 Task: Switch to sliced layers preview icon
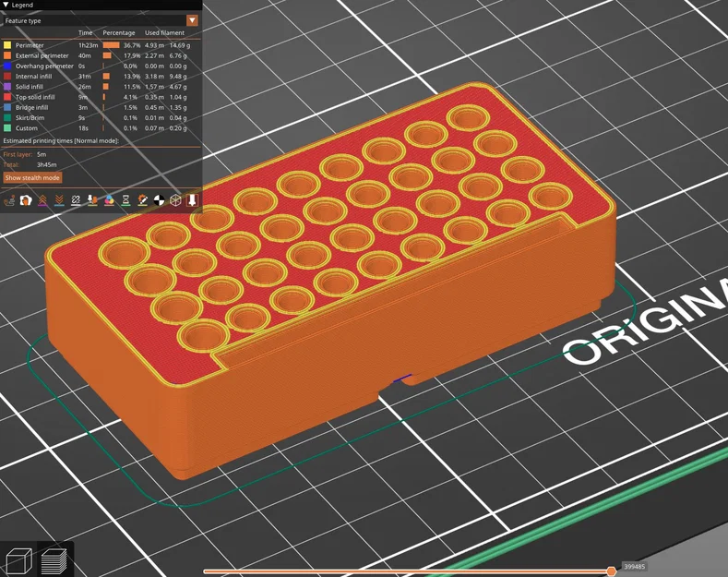54,560
